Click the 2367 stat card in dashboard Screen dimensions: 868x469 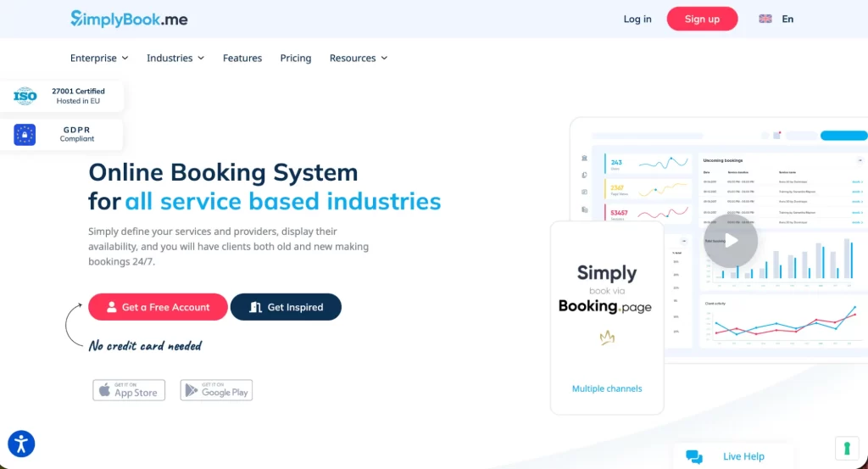[648, 189]
